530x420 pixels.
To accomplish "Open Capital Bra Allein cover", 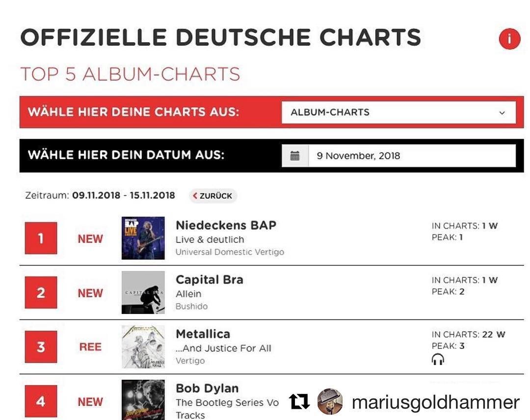I will coord(143,292).
